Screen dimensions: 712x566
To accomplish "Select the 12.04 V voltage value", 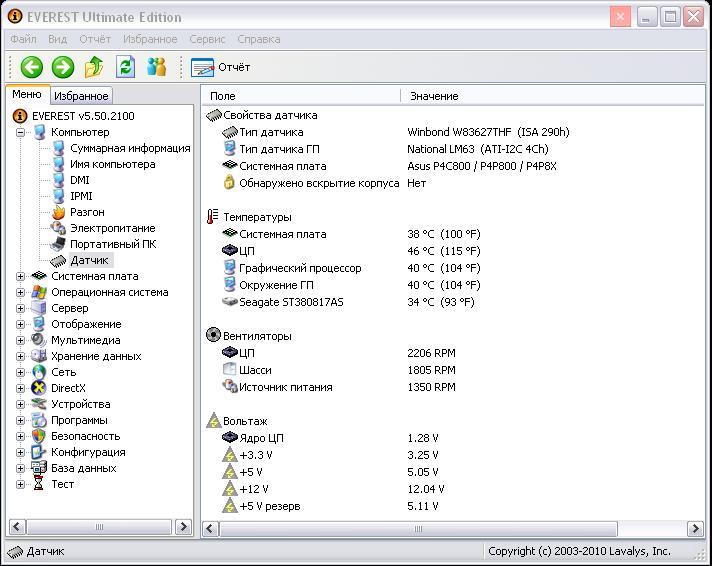I will (425, 489).
